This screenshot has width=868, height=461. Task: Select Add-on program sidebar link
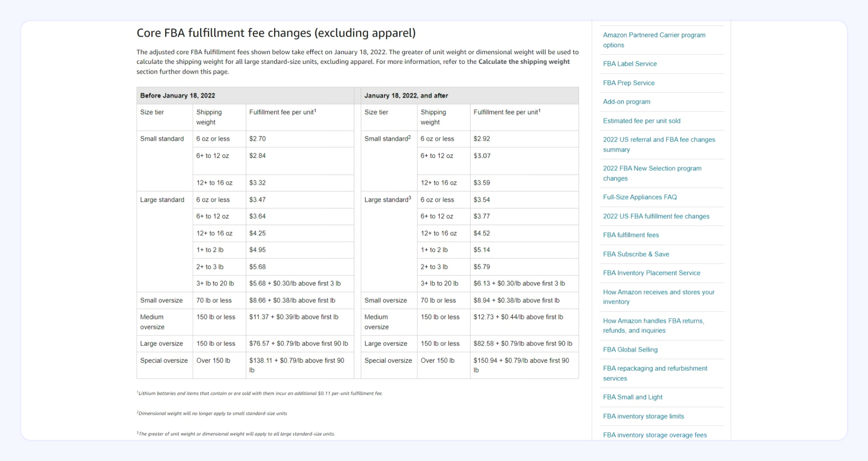(x=625, y=102)
